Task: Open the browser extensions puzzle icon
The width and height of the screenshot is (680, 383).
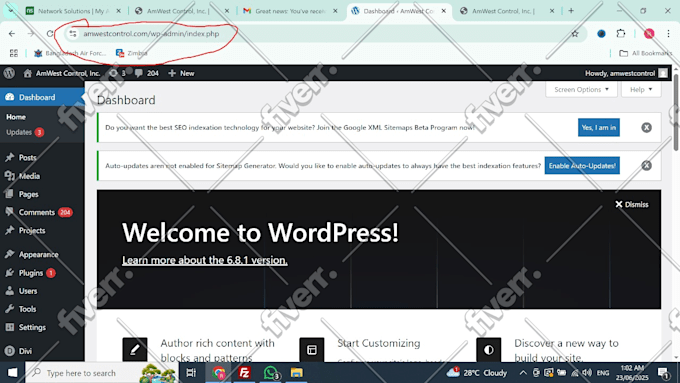Action: (x=621, y=33)
